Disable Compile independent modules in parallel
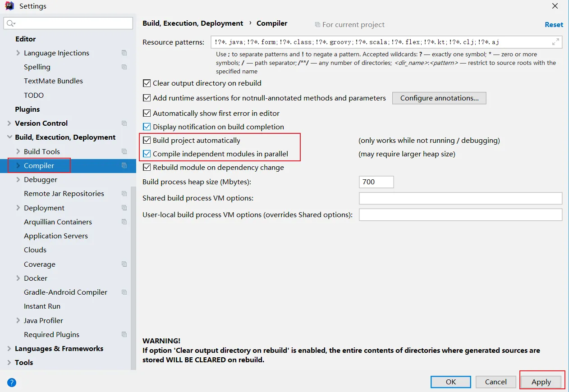569x392 pixels. 147,154
